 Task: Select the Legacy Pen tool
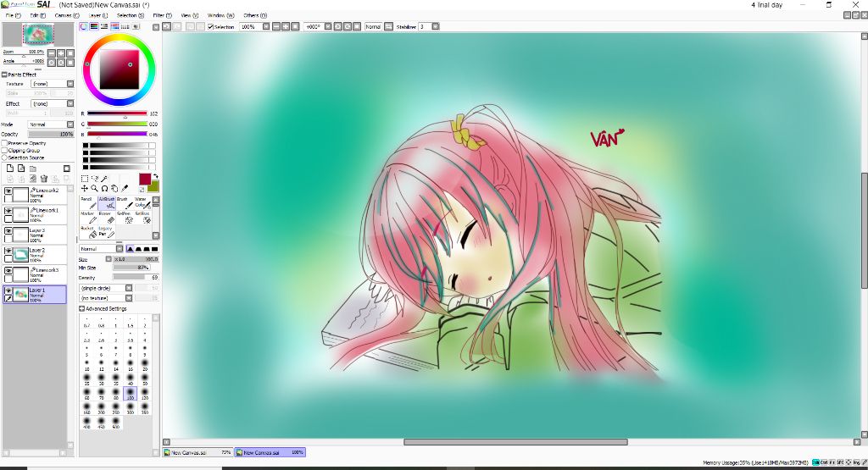pyautogui.click(x=106, y=232)
